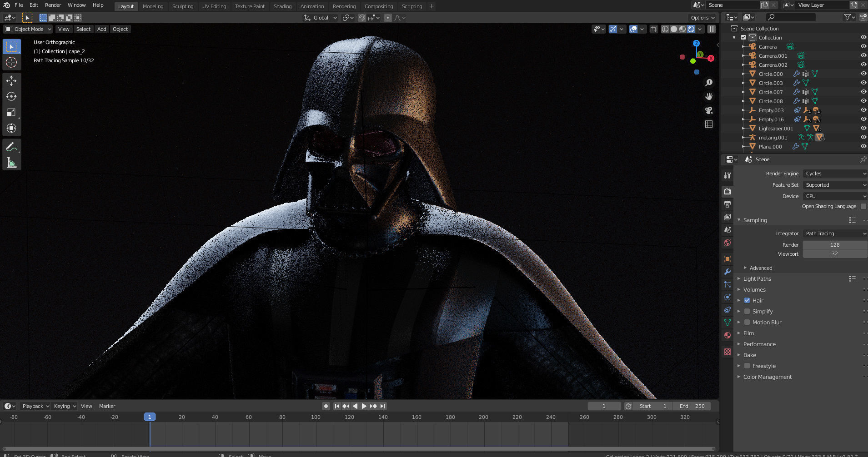Viewport: 868px width, 457px height.
Task: Open World properties tab
Action: coord(728,243)
